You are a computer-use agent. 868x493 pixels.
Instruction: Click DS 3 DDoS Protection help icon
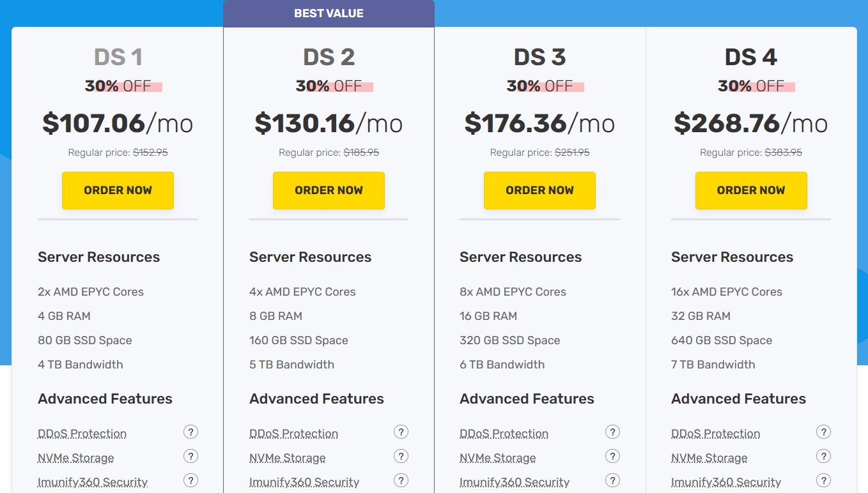[612, 432]
